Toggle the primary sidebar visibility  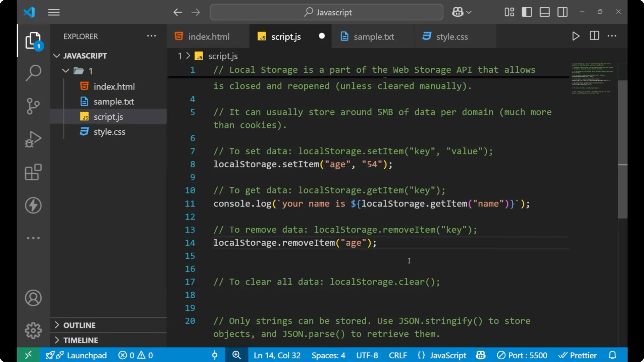click(x=527, y=12)
